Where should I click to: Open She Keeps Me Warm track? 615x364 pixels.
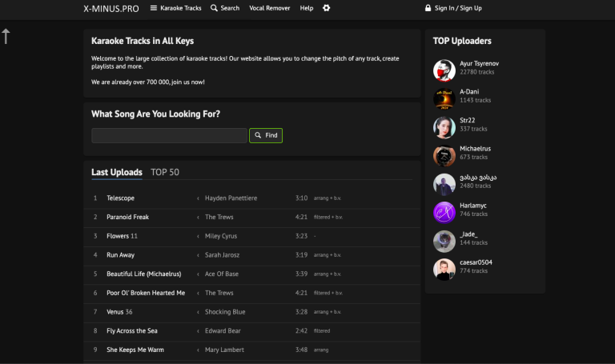[135, 350]
